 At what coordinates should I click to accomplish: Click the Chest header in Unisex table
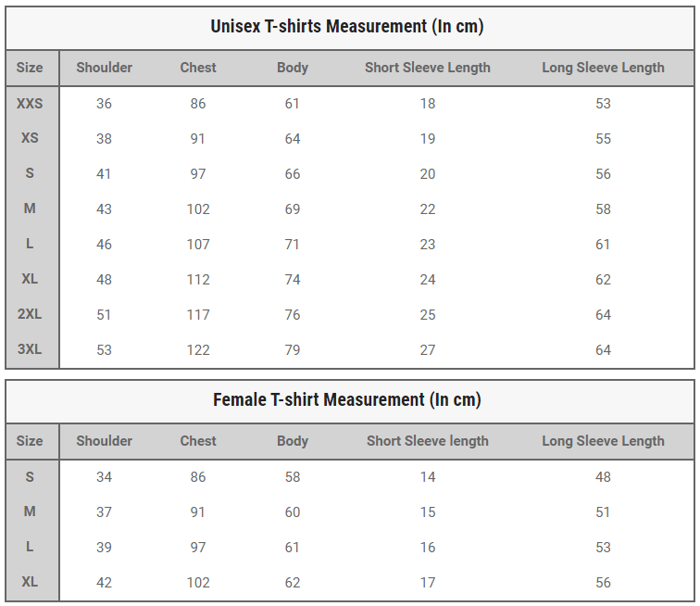pyautogui.click(x=198, y=68)
